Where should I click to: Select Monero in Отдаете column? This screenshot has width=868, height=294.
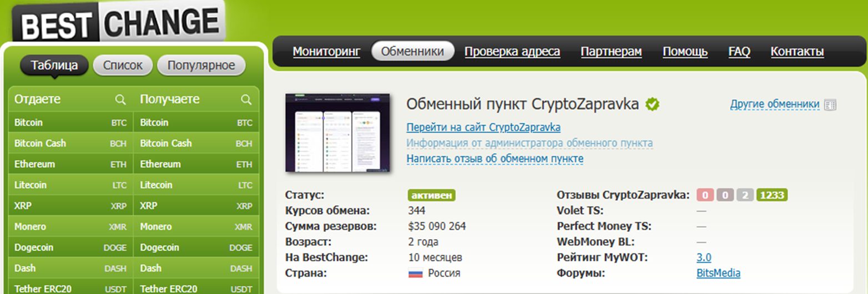[x=70, y=226]
